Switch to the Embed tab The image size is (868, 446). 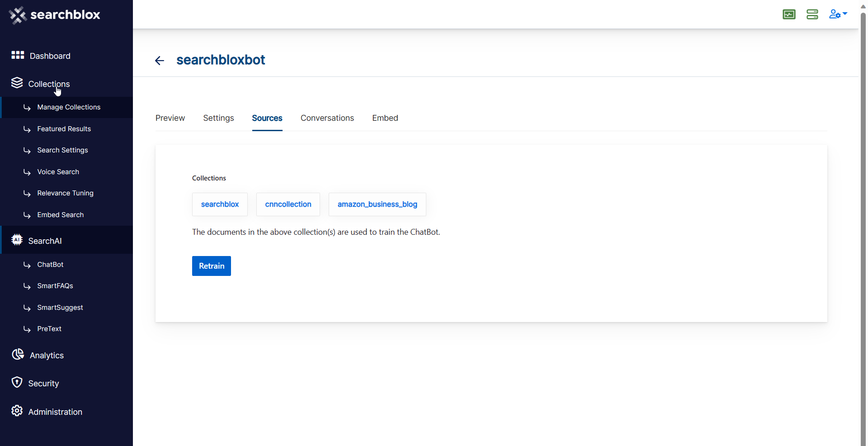[385, 118]
